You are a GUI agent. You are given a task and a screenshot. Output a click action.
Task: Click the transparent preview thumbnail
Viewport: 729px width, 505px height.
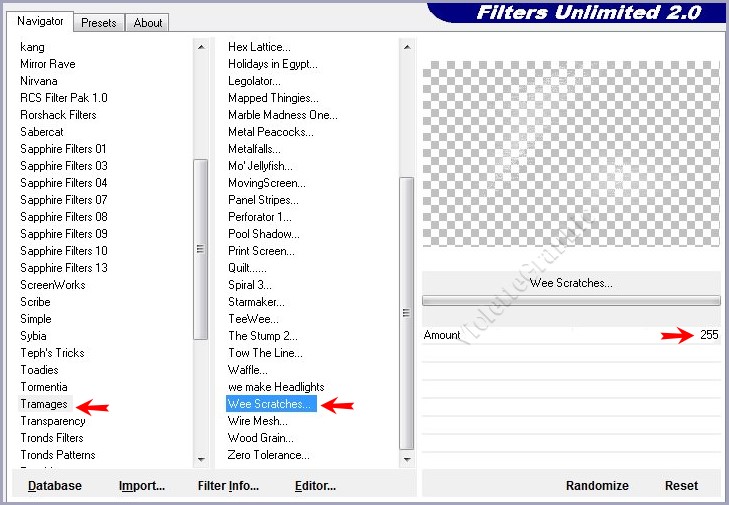571,153
